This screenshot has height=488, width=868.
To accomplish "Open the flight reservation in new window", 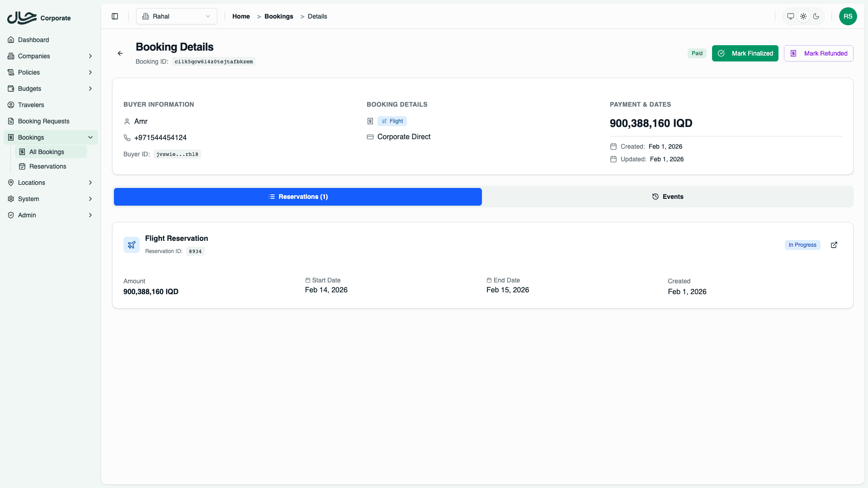I will [834, 245].
